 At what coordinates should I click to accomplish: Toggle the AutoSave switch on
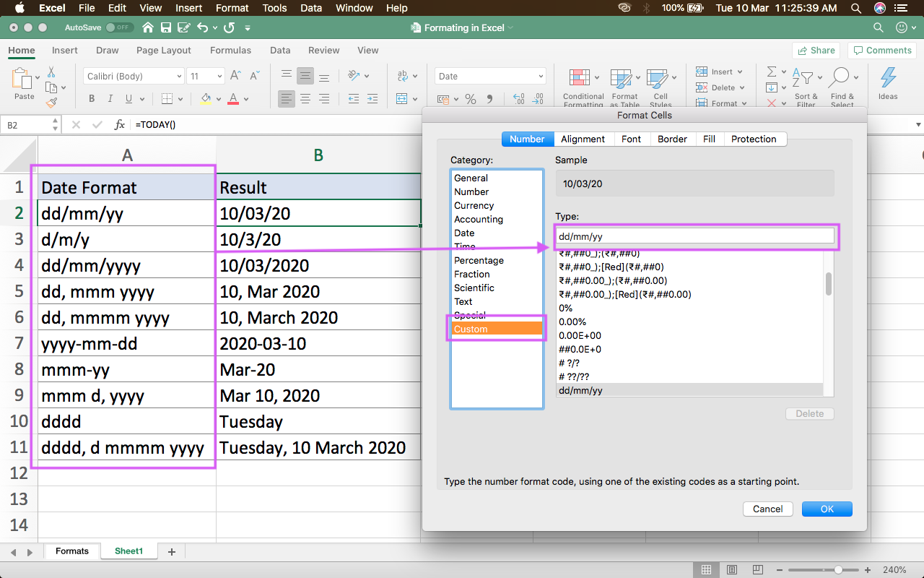point(121,27)
